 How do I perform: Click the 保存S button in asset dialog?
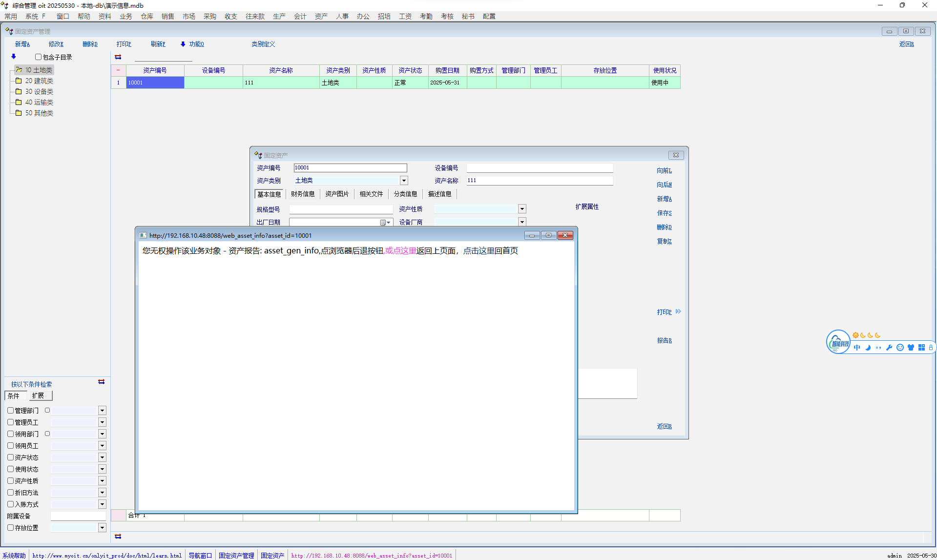coord(664,213)
